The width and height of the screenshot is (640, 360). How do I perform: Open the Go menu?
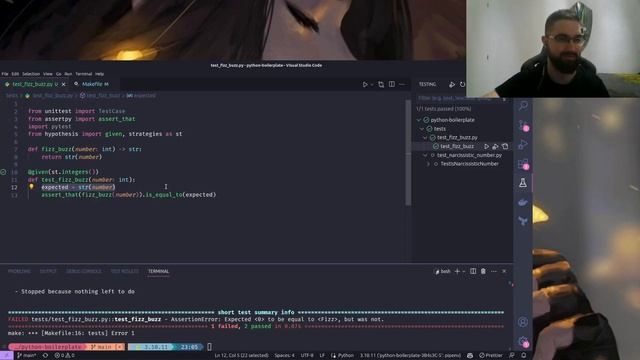(x=58, y=74)
